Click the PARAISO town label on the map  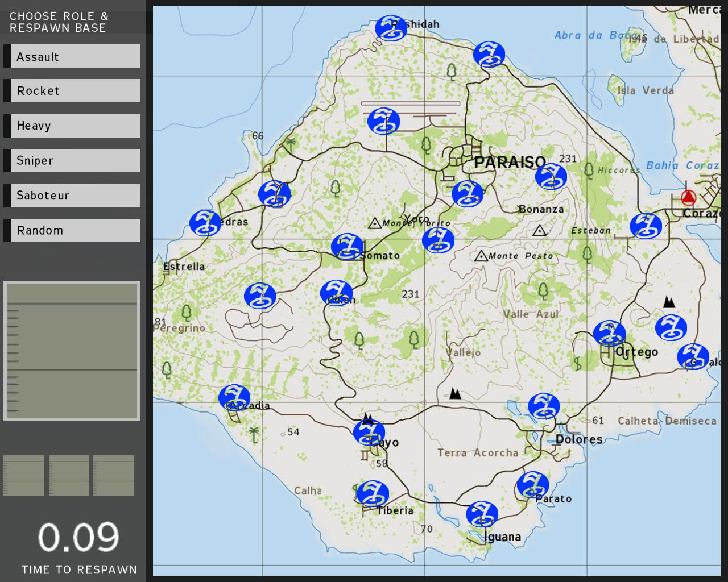[x=510, y=163]
